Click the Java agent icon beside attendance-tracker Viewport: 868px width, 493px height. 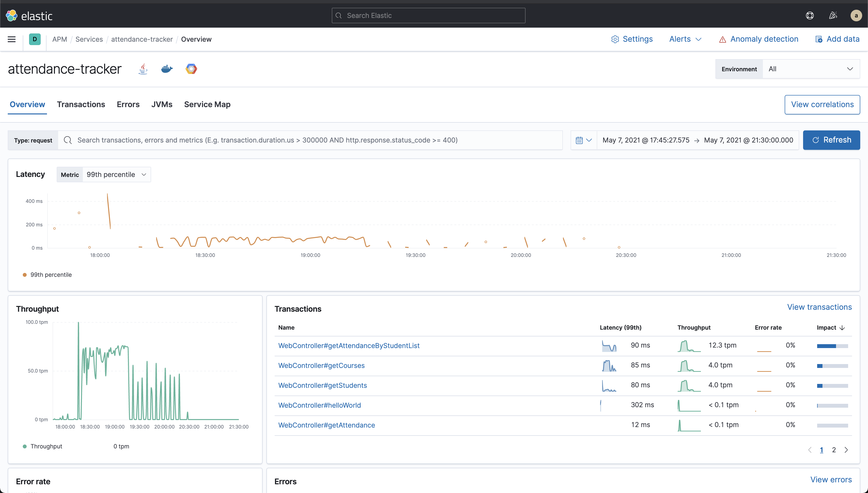click(143, 69)
